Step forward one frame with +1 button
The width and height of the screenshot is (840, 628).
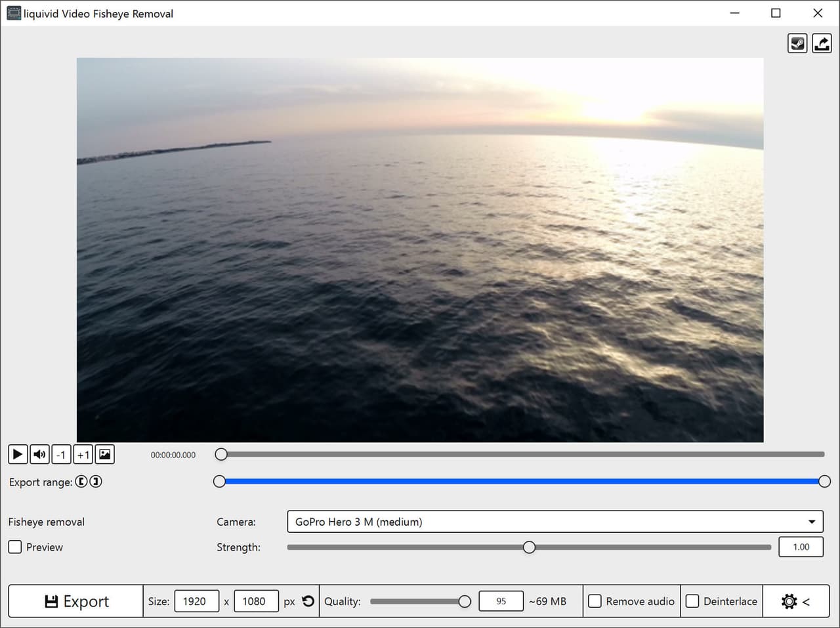point(83,454)
